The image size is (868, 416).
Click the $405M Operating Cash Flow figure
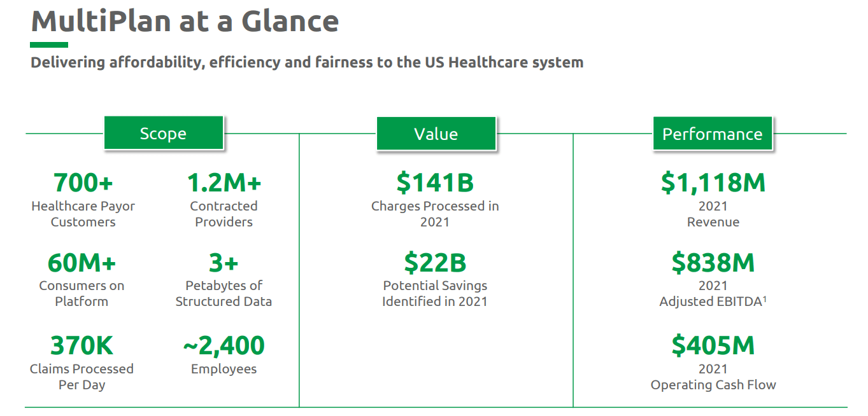[713, 346]
